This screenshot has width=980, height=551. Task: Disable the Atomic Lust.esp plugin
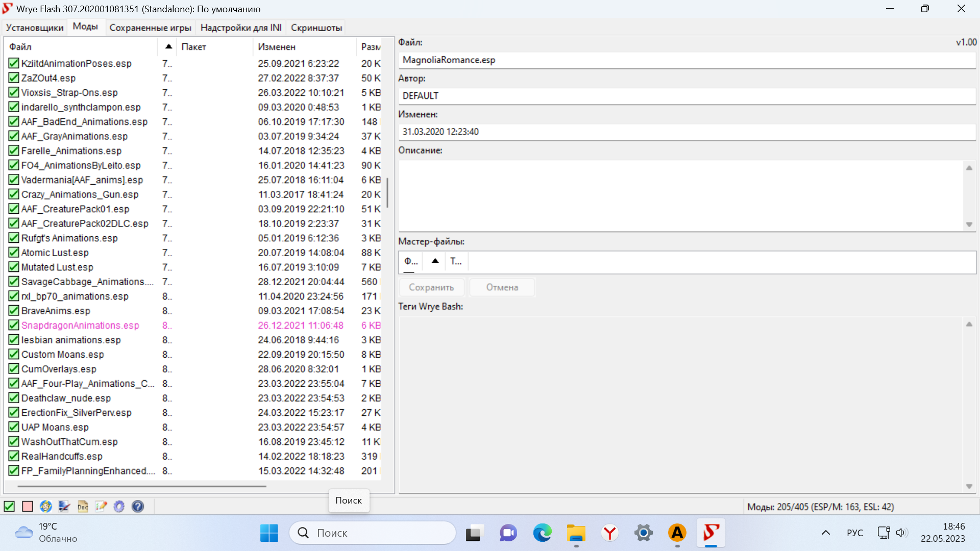[x=14, y=253]
